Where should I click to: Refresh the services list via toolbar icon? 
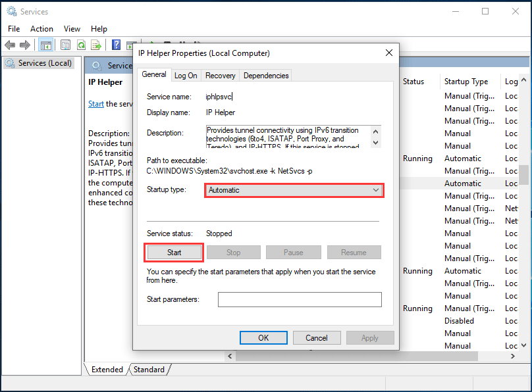point(80,45)
